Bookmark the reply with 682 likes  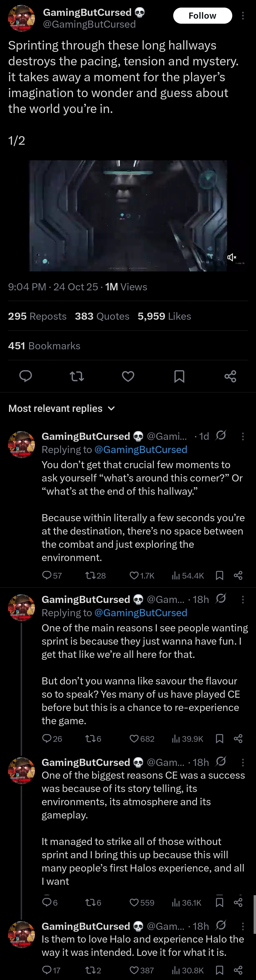click(x=219, y=738)
